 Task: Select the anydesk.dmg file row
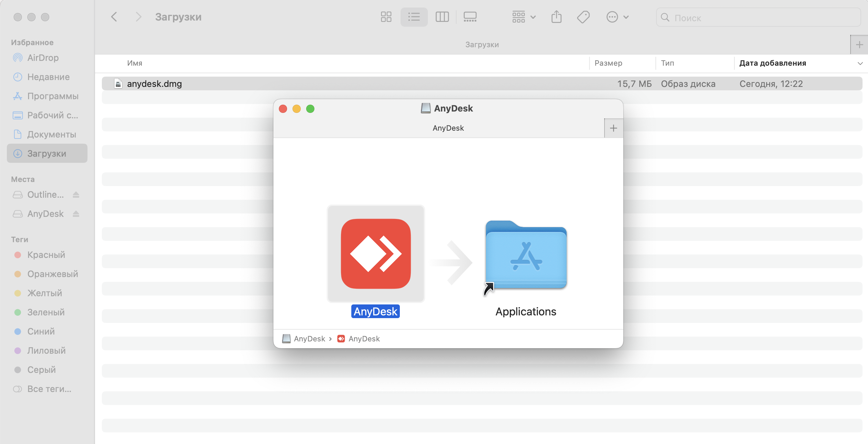pos(482,83)
